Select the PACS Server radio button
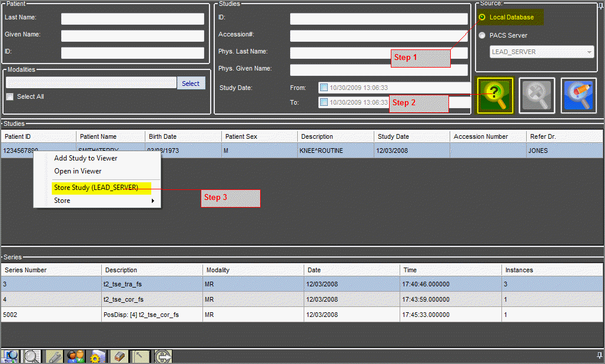Image resolution: width=605 pixels, height=364 pixels. coord(483,35)
